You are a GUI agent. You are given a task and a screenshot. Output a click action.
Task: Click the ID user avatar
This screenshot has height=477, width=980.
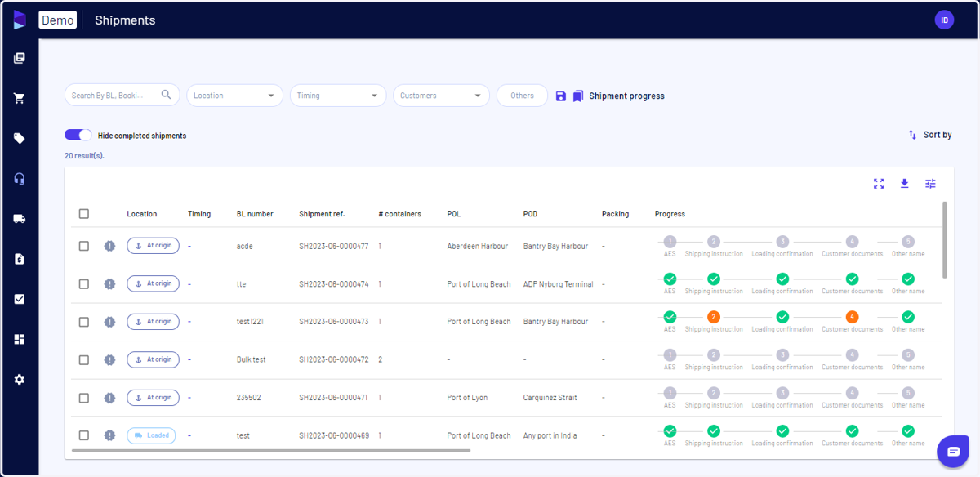[x=944, y=20]
